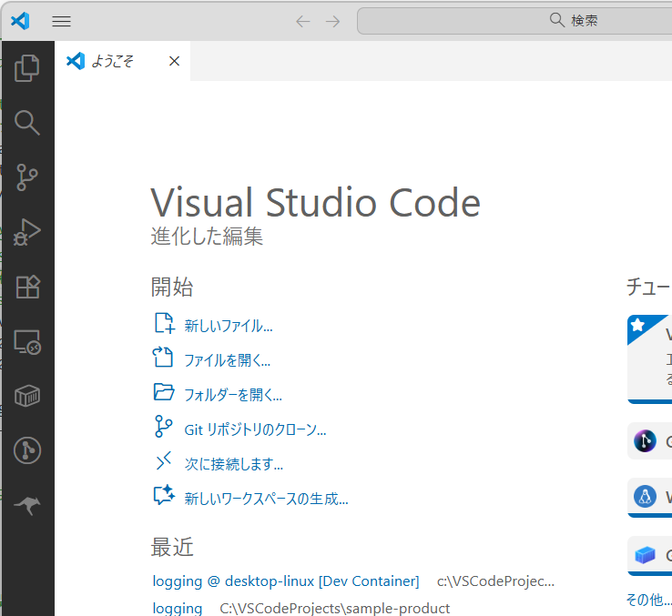Open the walkthrough card with Linux penguin icon

[650, 498]
